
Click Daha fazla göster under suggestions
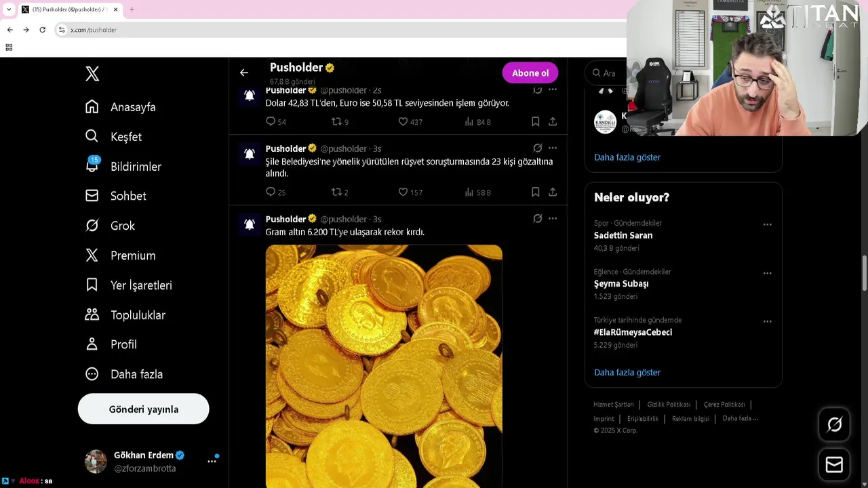pos(627,157)
